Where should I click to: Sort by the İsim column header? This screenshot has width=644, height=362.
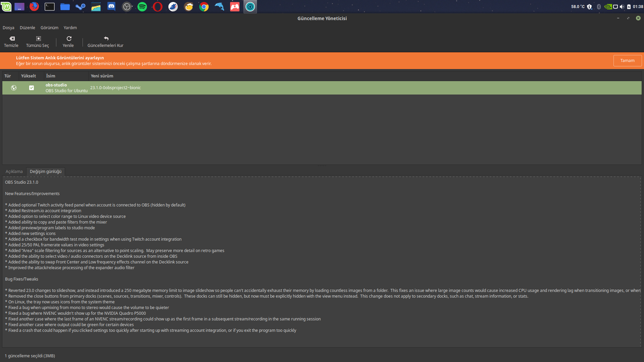pyautogui.click(x=50, y=76)
